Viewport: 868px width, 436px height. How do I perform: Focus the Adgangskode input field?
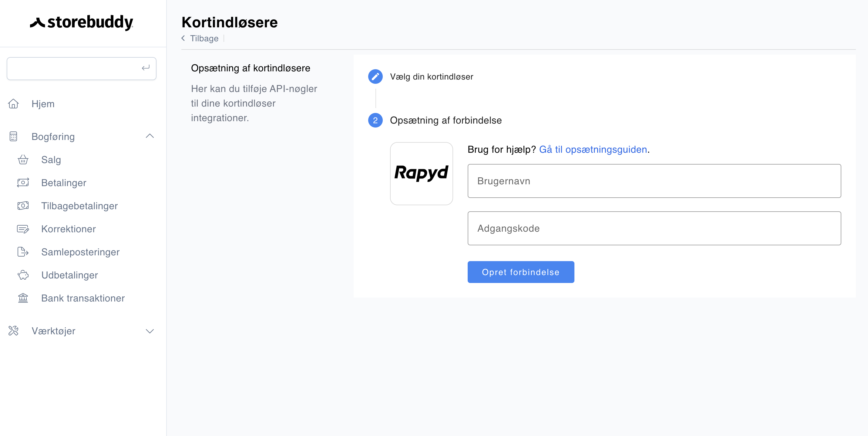point(654,228)
